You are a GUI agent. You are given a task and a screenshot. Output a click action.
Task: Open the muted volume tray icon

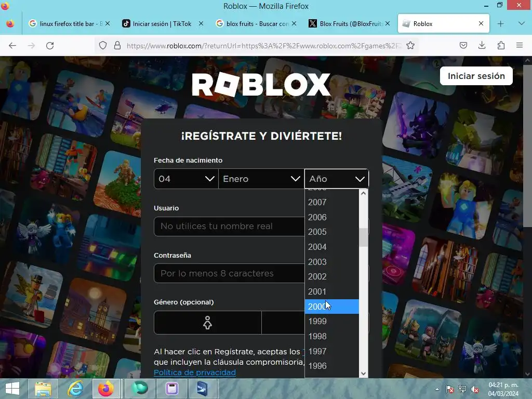(x=475, y=389)
